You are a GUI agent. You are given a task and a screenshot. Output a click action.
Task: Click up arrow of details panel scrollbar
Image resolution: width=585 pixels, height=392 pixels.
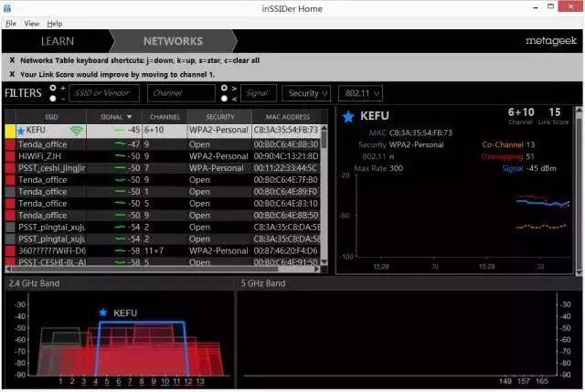(579, 110)
